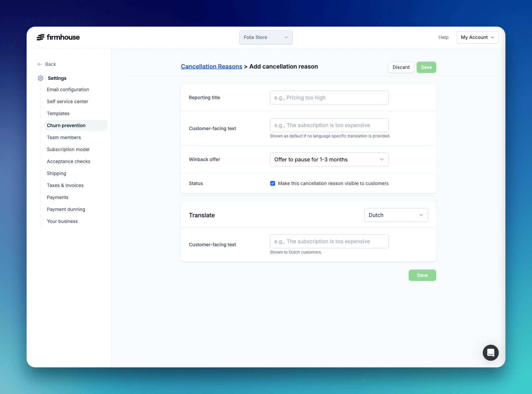This screenshot has height=394, width=532.
Task: Click the Firmhouse logo
Action: [x=59, y=37]
